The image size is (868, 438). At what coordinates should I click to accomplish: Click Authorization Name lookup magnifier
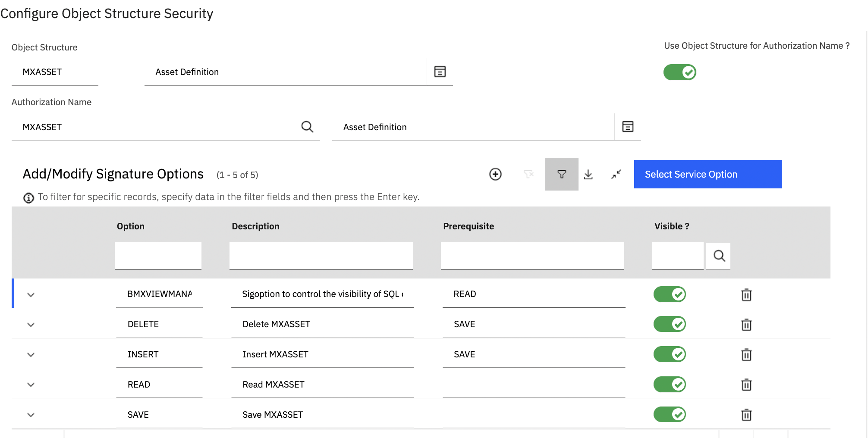click(307, 127)
